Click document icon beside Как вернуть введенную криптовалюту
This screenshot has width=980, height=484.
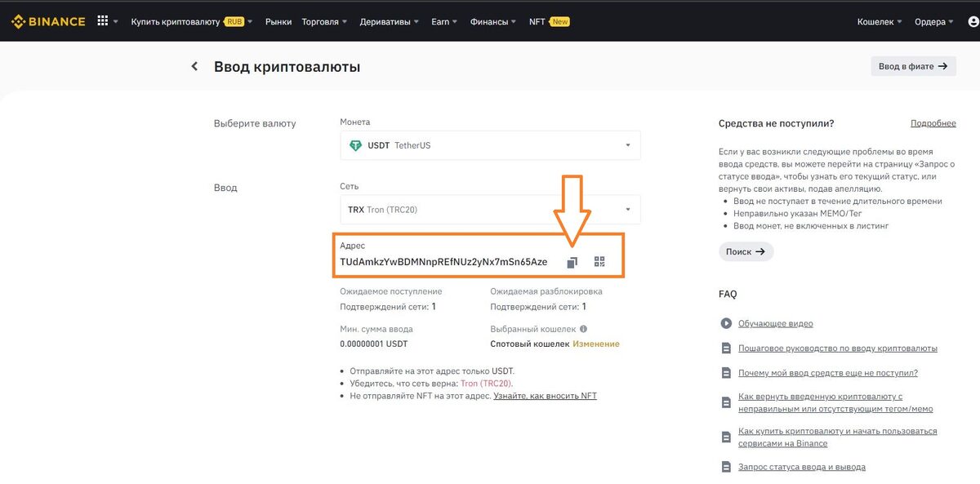click(726, 402)
